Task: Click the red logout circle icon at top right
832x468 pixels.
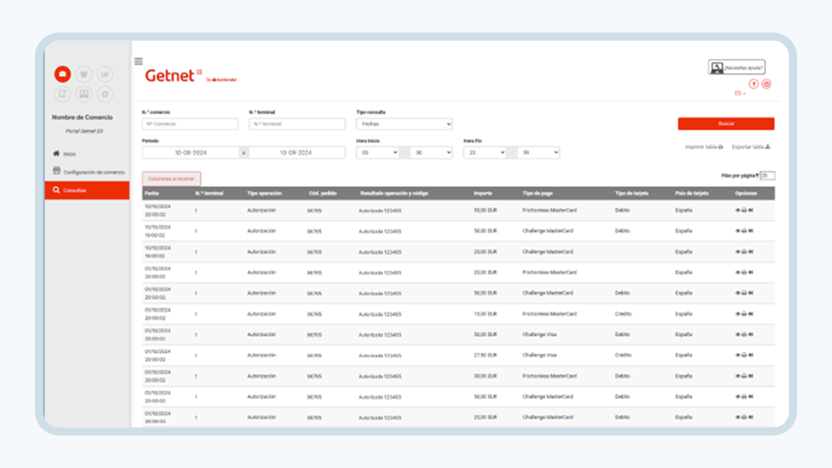Action: (767, 84)
